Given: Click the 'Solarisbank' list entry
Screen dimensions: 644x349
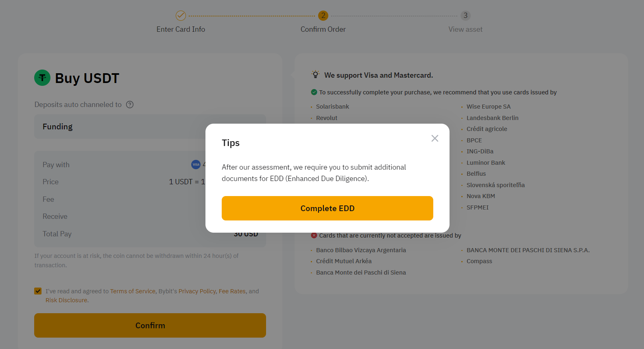Looking at the screenshot, I should (332, 107).
